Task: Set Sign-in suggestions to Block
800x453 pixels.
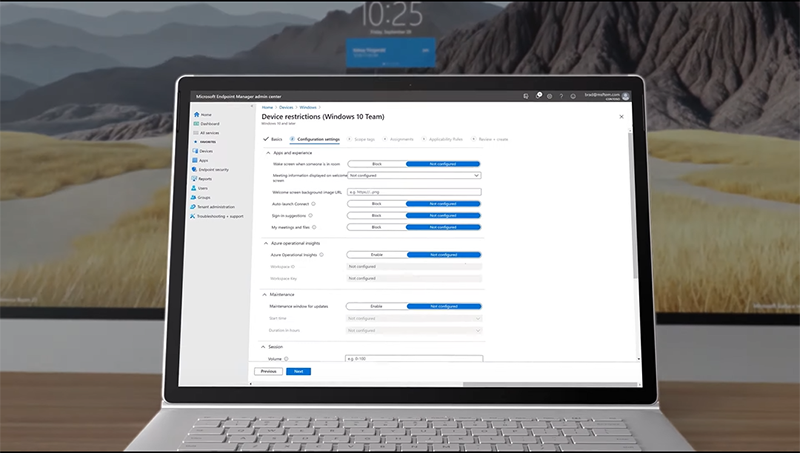Action: pyautogui.click(x=377, y=215)
